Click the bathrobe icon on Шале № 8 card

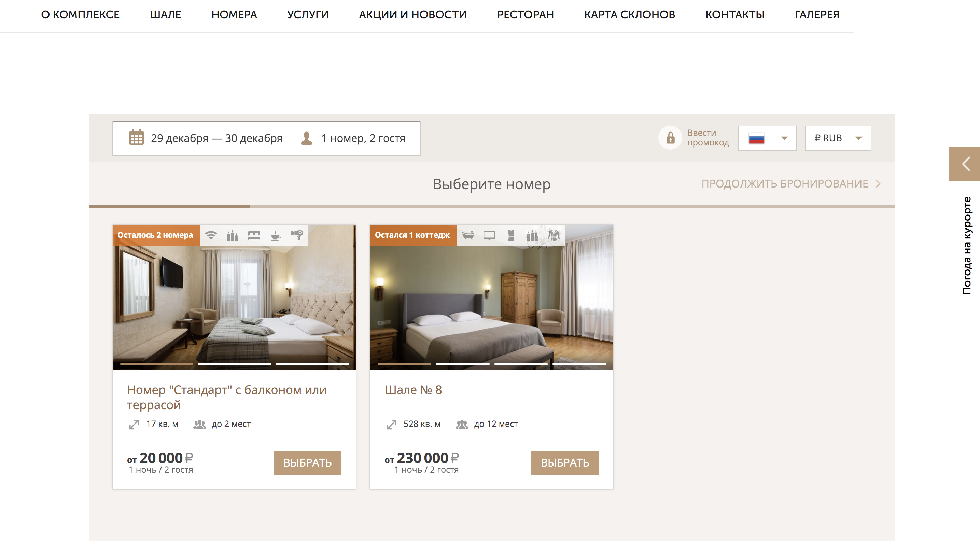554,235
